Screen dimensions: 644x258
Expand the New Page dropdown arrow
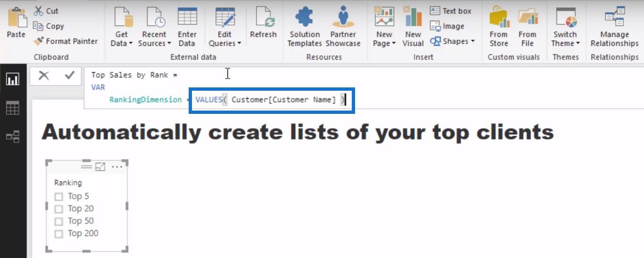[393, 43]
